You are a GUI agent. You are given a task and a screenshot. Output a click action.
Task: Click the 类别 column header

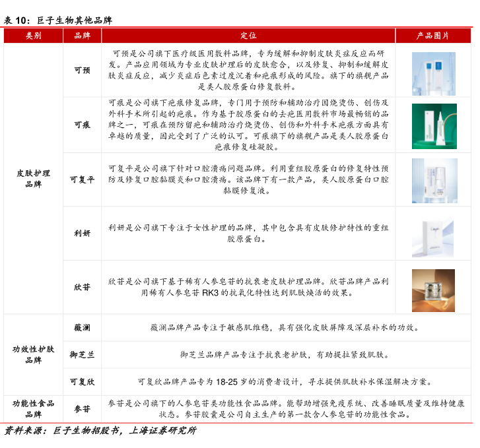coord(33,36)
